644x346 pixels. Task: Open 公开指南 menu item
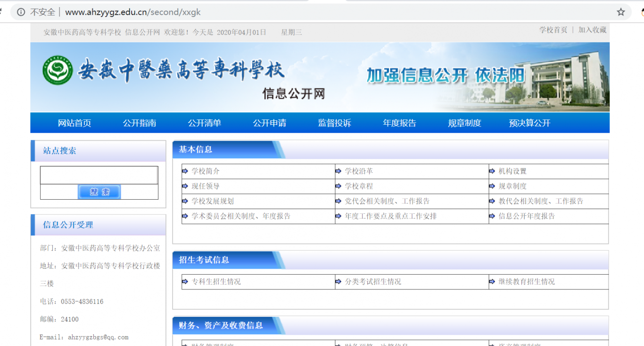[140, 123]
